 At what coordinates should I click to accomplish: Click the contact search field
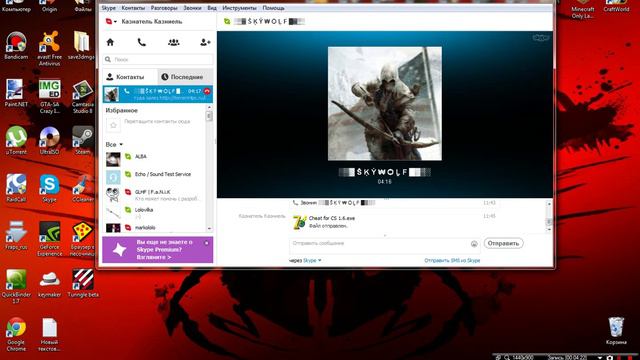158,60
